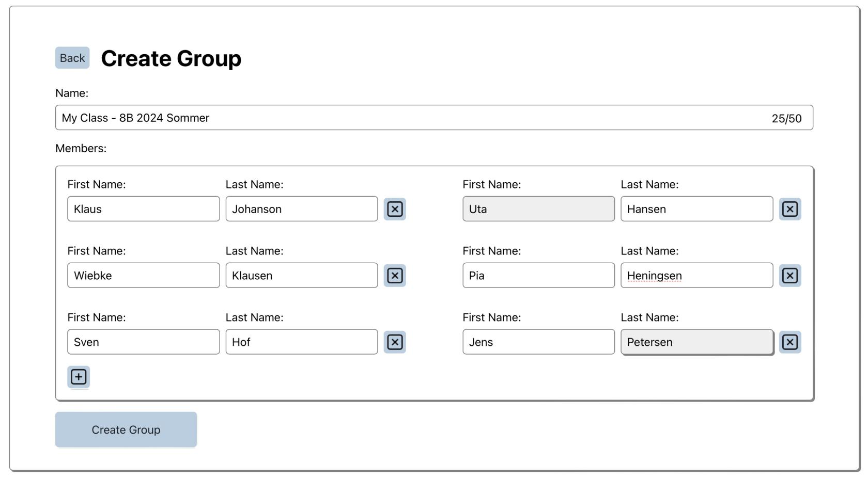Edit the last name Hansen
The image size is (868, 479).
coord(696,209)
